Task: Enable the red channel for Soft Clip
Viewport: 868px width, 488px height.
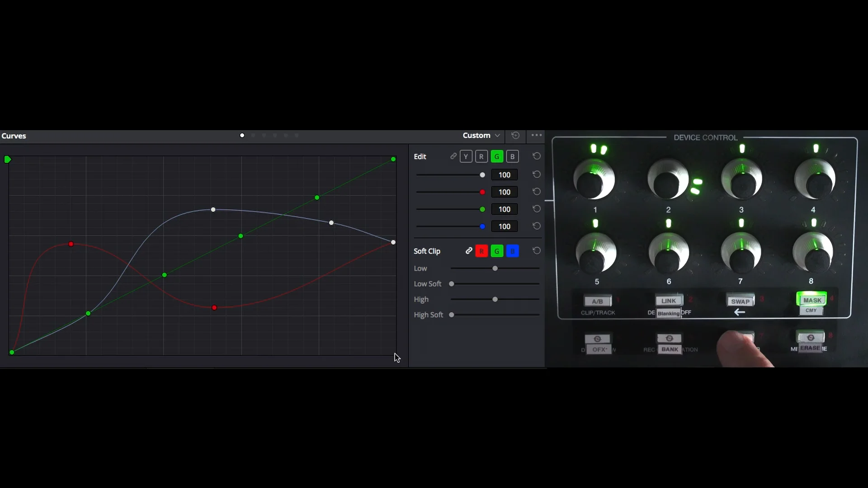Action: tap(482, 251)
